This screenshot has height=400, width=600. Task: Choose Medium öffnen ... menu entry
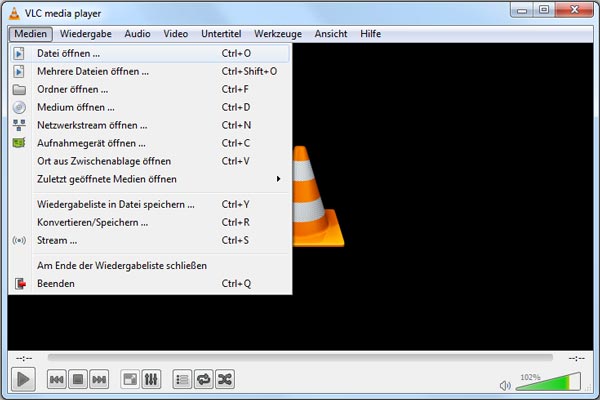pyautogui.click(x=150, y=107)
